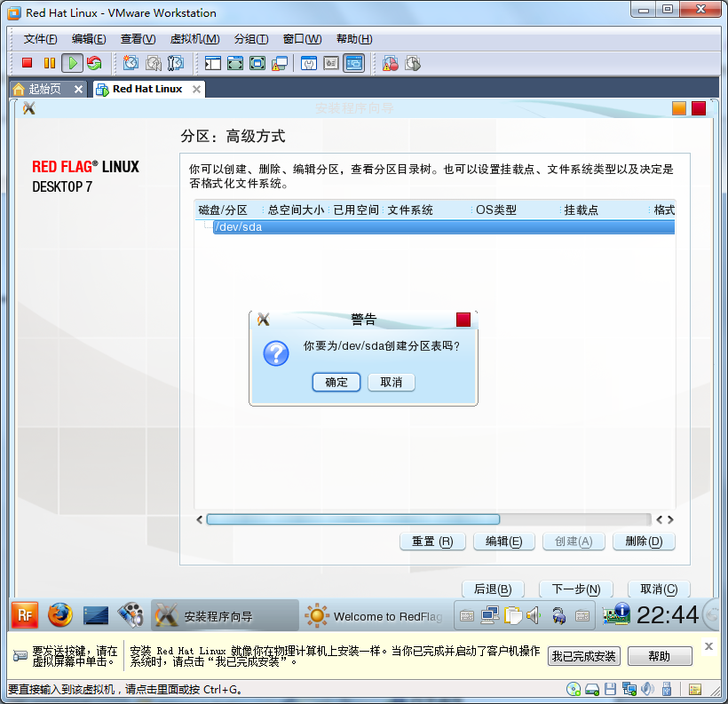Viewport: 728px width, 704px height.
Task: Select the /dev/sda row in partition tree
Action: point(443,227)
